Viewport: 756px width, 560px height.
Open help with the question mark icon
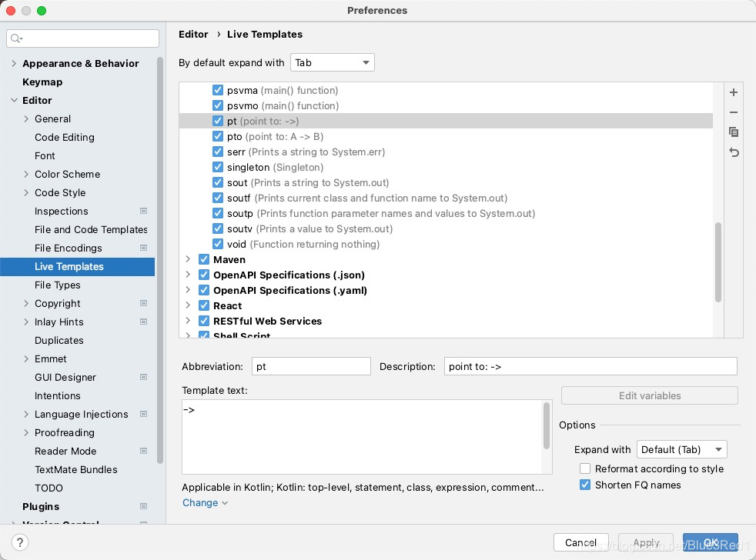click(20, 542)
